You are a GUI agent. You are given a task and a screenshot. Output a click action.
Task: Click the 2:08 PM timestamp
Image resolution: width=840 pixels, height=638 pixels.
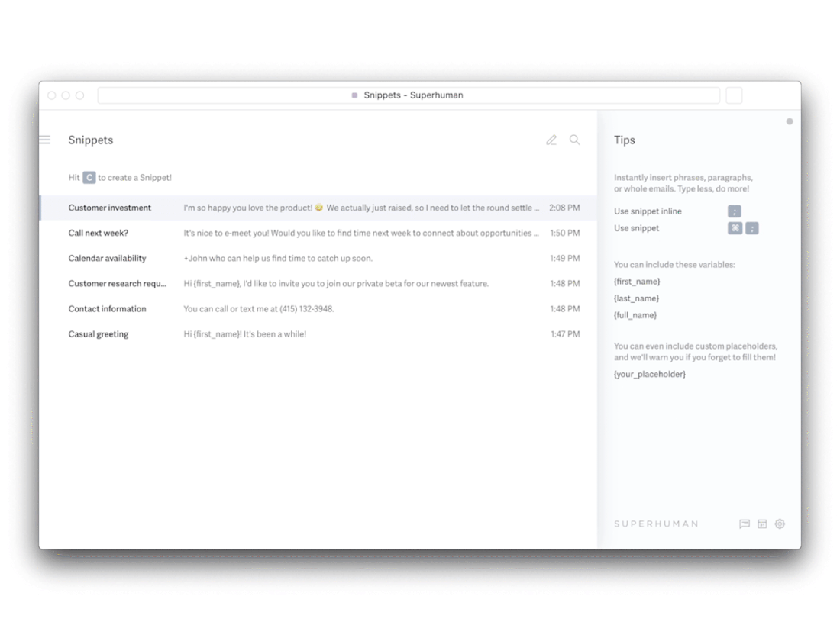point(564,208)
